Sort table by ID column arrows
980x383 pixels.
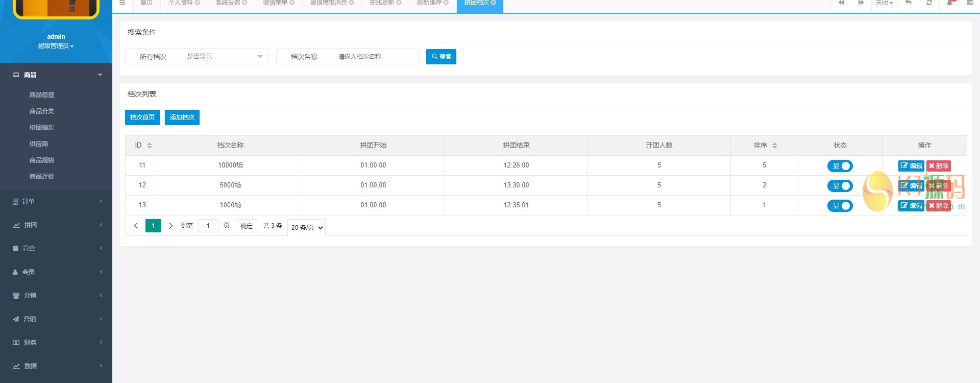(150, 146)
